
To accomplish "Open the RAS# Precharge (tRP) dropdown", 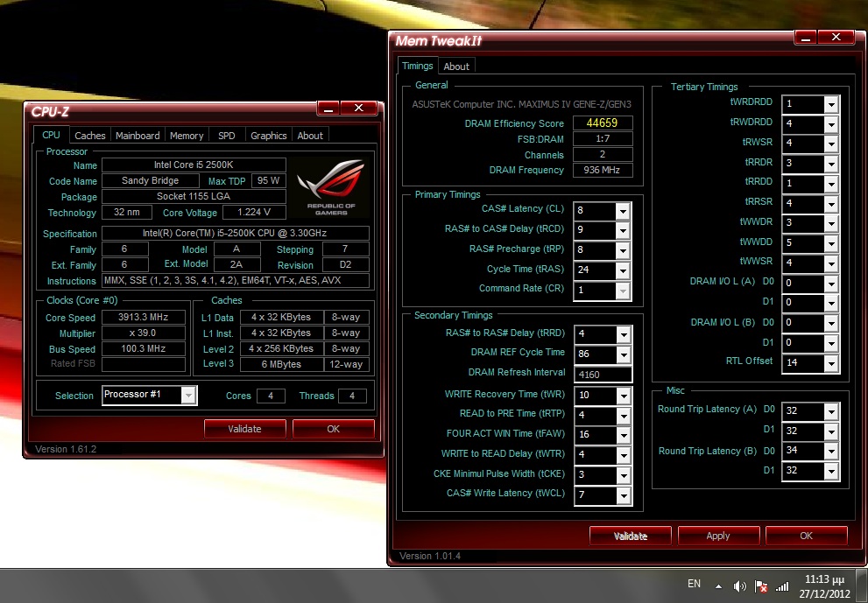I will [623, 250].
